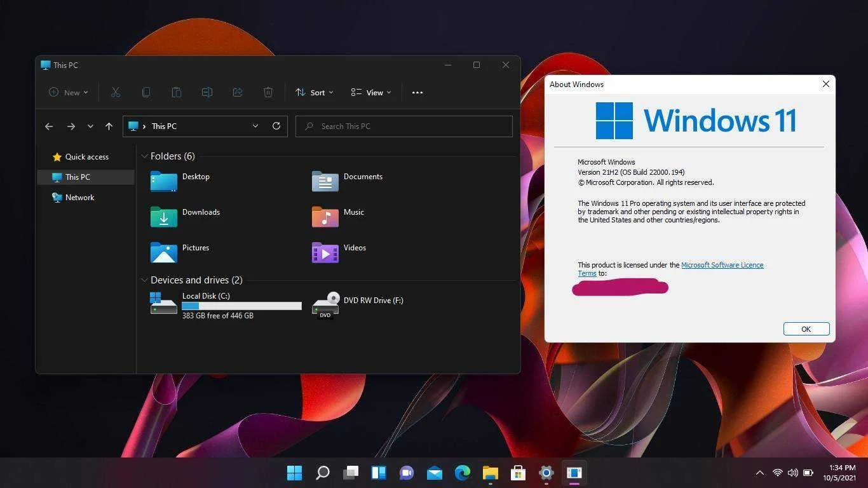The height and width of the screenshot is (488, 868).
Task: Click the Share icon in File Explorer toolbar
Action: (238, 92)
